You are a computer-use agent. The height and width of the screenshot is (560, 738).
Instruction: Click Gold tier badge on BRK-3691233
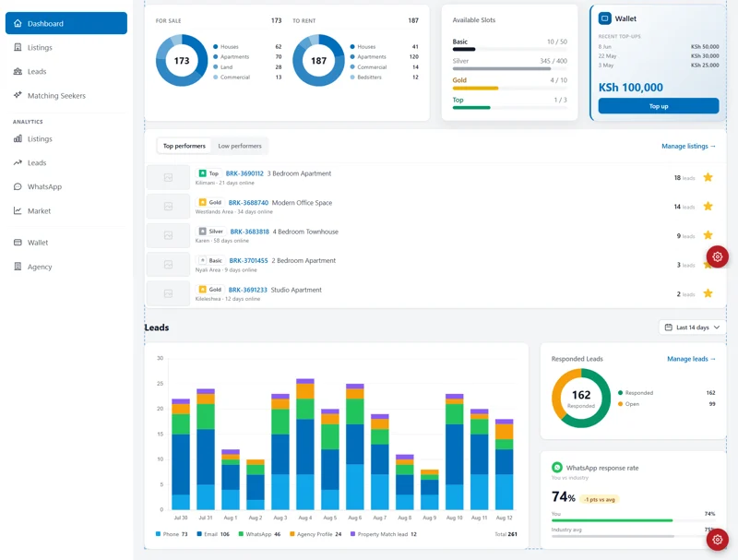(210, 290)
